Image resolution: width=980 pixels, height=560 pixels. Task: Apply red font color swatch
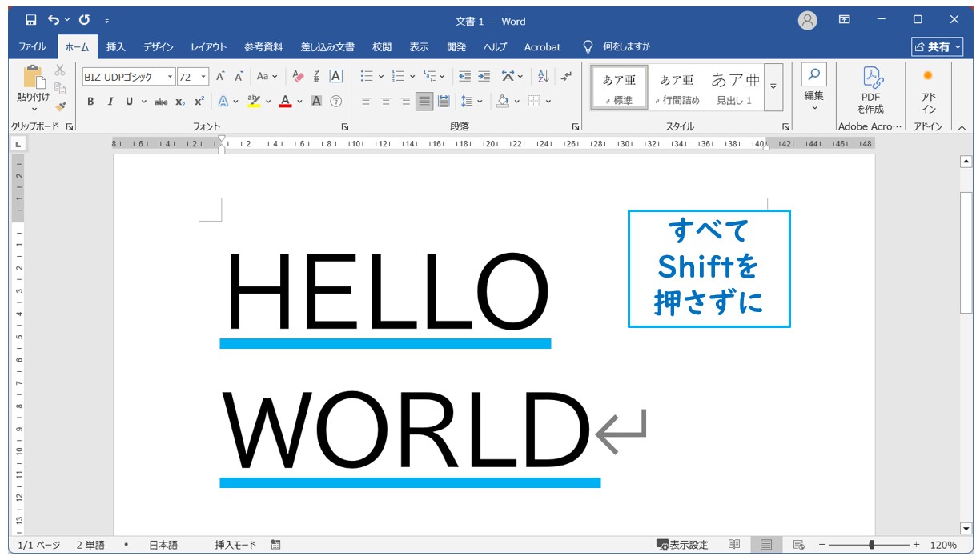285,101
